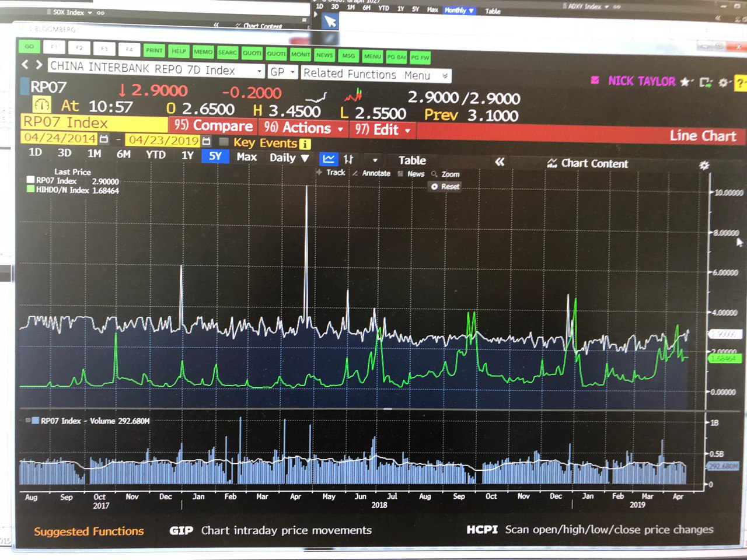This screenshot has height=560, width=747.
Task: Show News on the chart
Action: click(x=411, y=174)
